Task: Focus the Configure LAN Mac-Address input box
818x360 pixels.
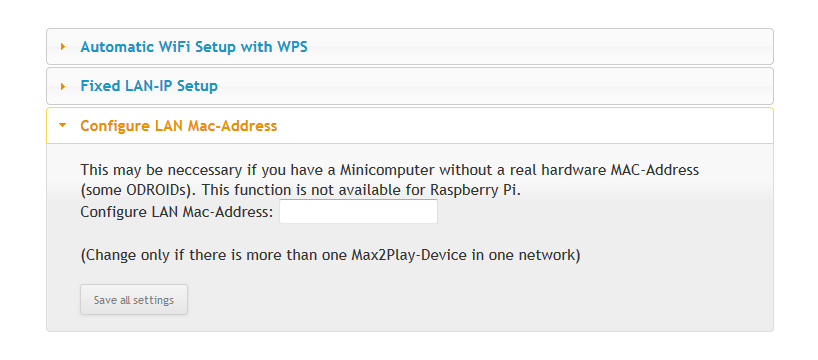Action: tap(358, 211)
